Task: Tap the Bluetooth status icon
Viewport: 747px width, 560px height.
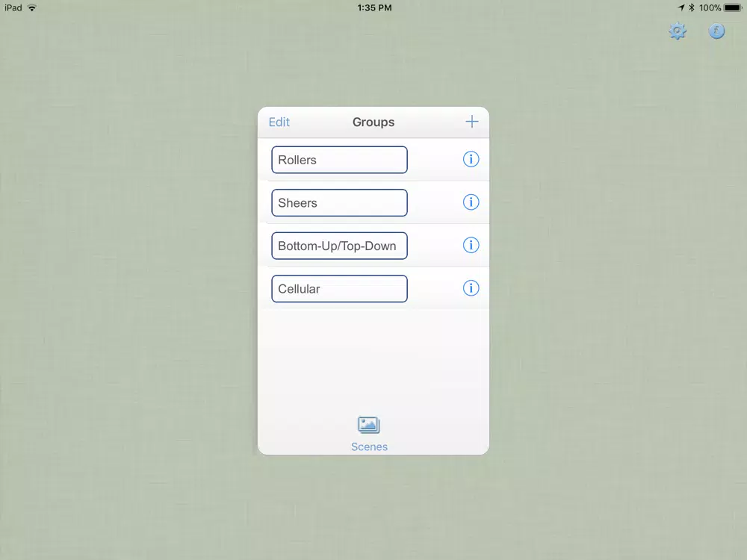Action: click(692, 7)
